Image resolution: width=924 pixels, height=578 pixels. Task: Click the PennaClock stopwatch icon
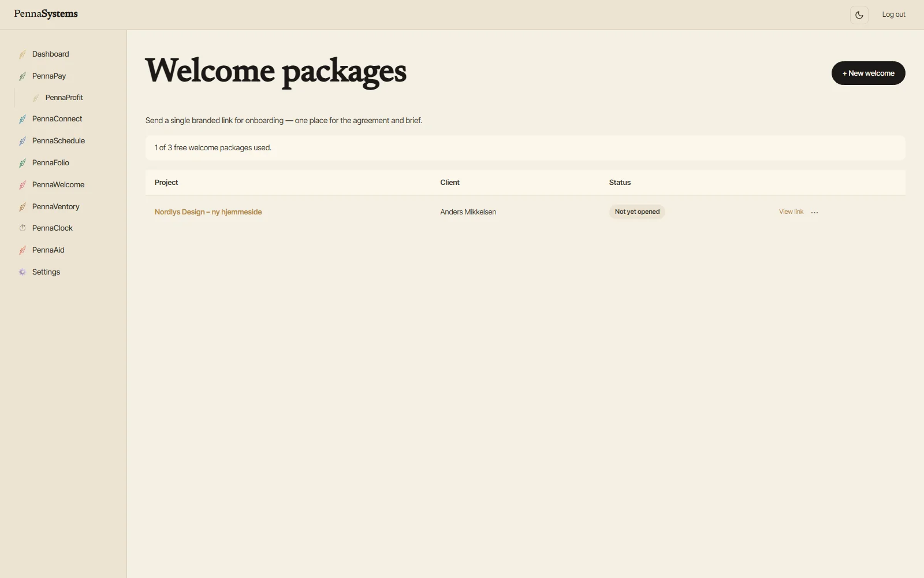(23, 228)
